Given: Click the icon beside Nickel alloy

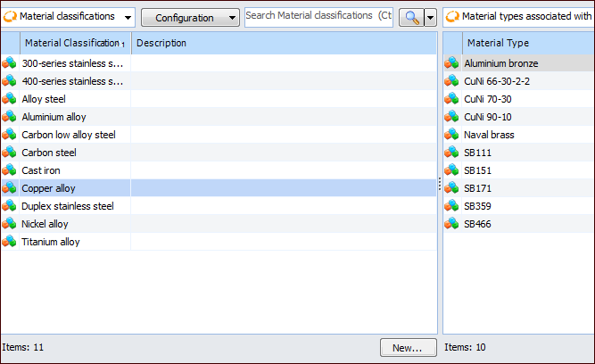Looking at the screenshot, I should pyautogui.click(x=9, y=224).
